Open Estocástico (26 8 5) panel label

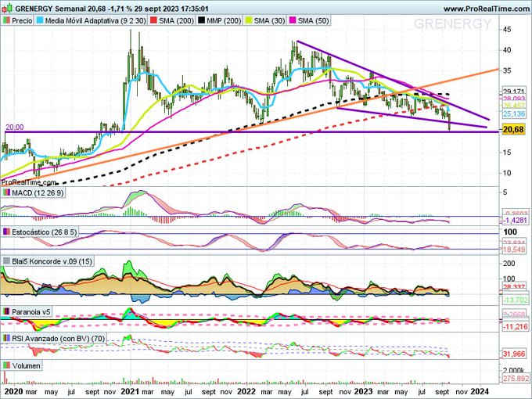(x=44, y=232)
